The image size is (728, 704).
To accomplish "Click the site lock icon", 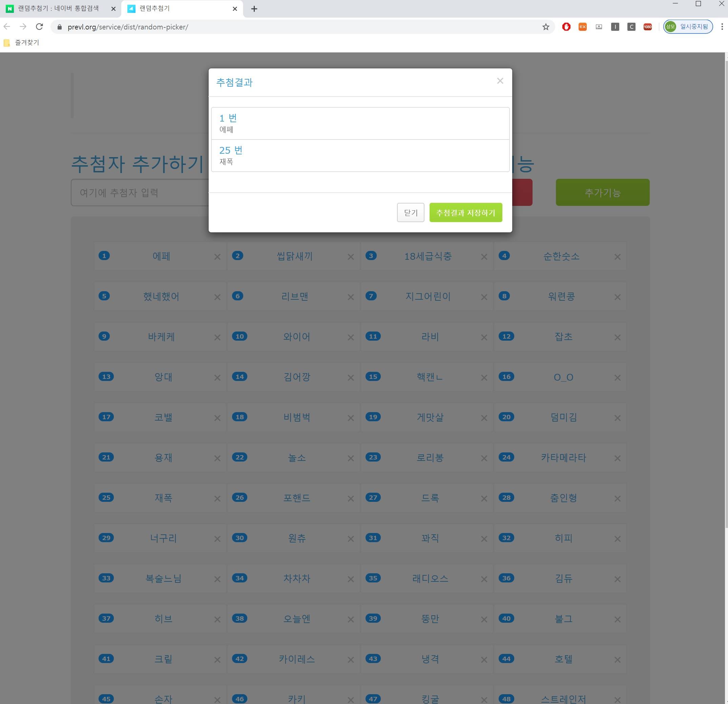I will [x=59, y=27].
